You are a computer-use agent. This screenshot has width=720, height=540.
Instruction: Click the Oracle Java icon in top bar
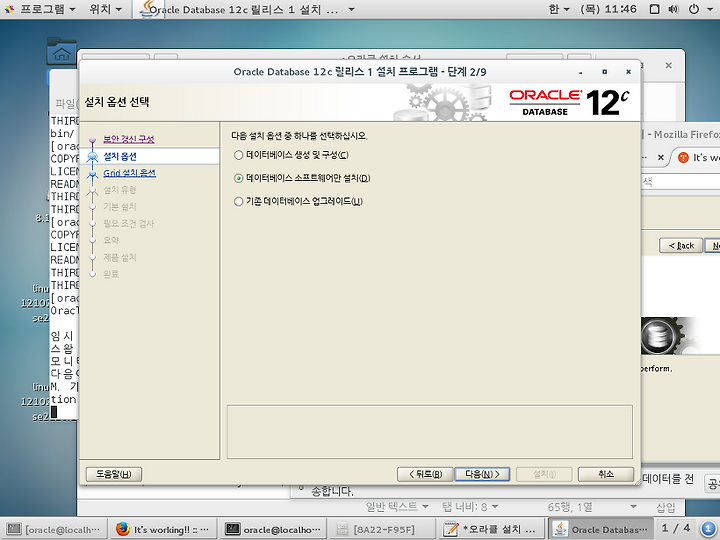point(149,9)
